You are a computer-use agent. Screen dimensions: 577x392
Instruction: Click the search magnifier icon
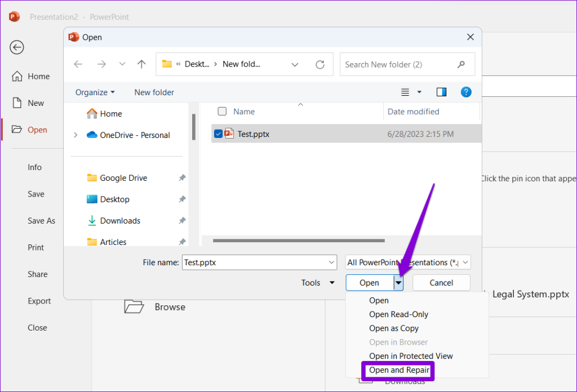(x=461, y=65)
